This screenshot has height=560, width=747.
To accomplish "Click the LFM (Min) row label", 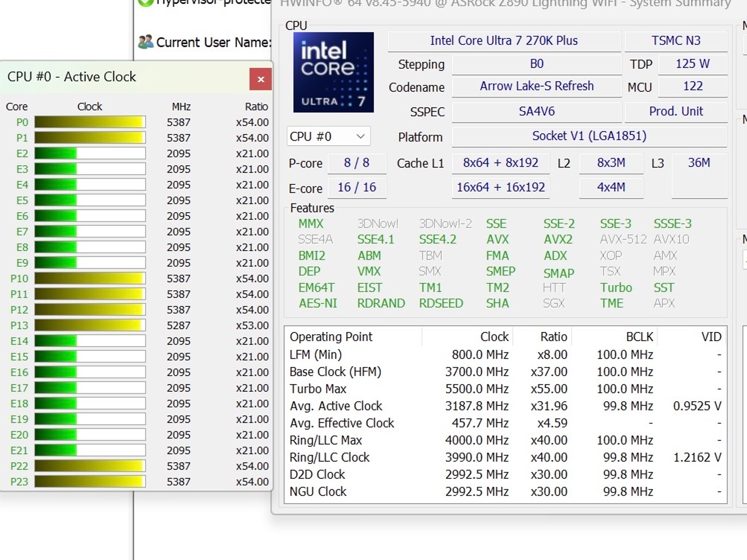I will [316, 355].
